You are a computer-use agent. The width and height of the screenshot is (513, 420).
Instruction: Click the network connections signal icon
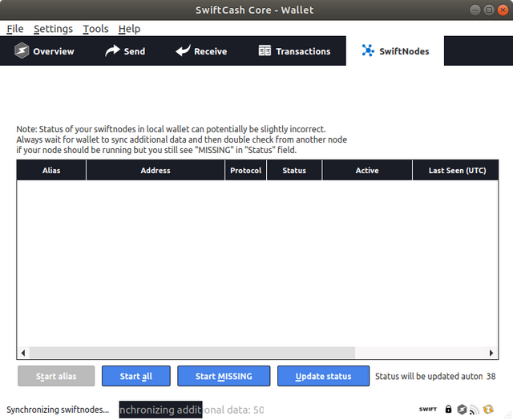point(475,410)
